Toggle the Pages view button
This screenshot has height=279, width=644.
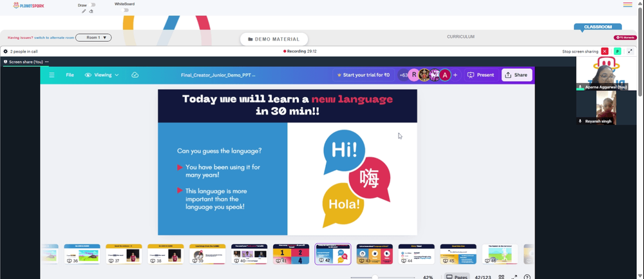coord(457,277)
